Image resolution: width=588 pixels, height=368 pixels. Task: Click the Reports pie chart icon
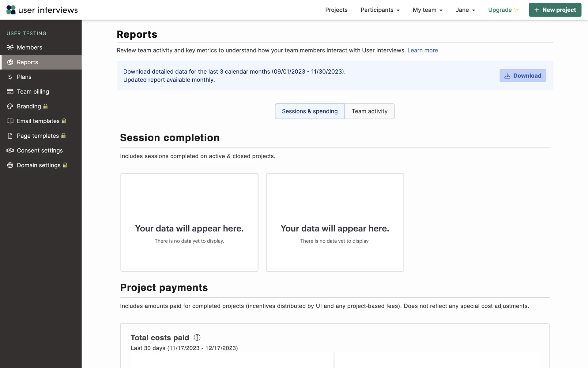point(10,62)
